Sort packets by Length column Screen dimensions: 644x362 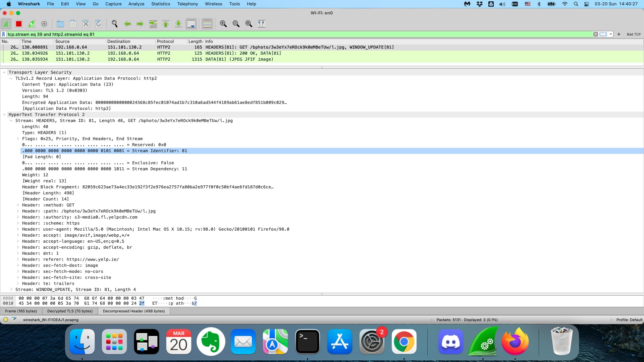[x=195, y=42]
